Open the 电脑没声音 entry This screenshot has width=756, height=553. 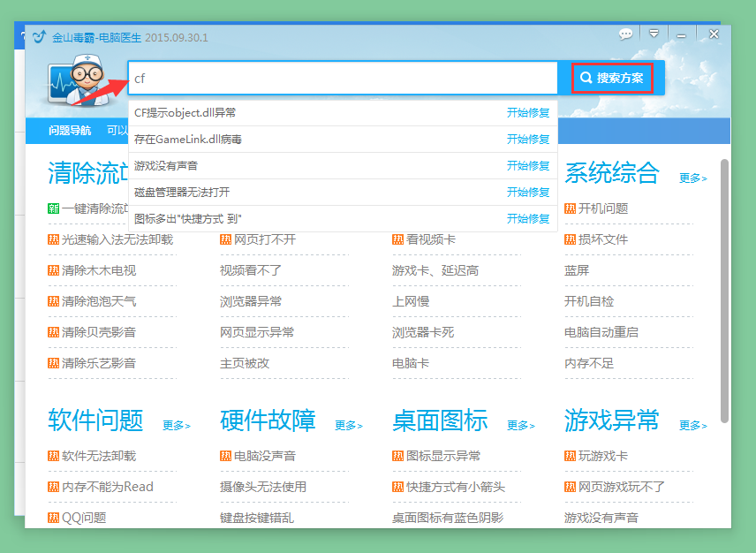point(265,456)
